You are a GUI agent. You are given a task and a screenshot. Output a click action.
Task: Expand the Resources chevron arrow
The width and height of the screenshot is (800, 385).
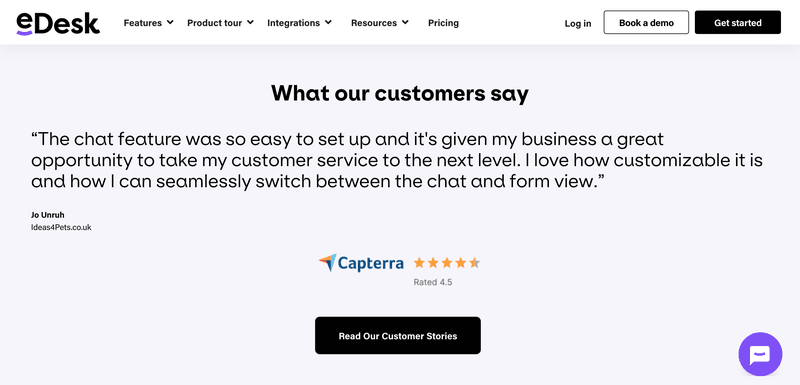tap(405, 22)
